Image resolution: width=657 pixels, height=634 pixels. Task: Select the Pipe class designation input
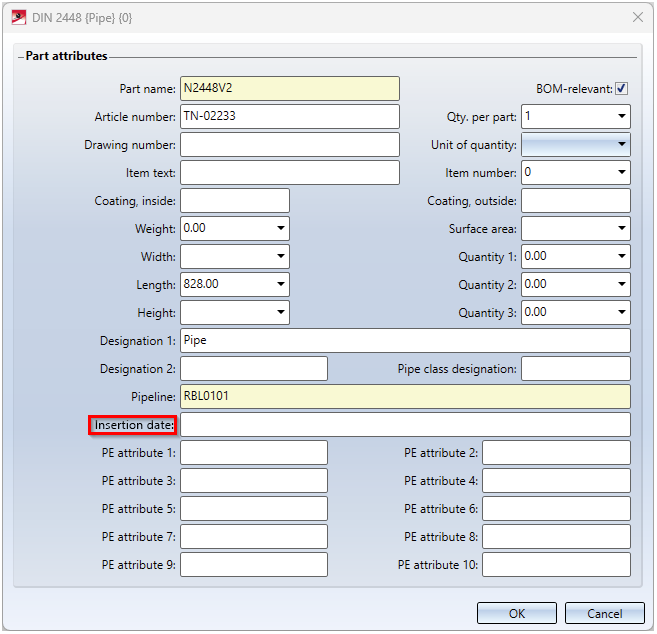point(576,369)
